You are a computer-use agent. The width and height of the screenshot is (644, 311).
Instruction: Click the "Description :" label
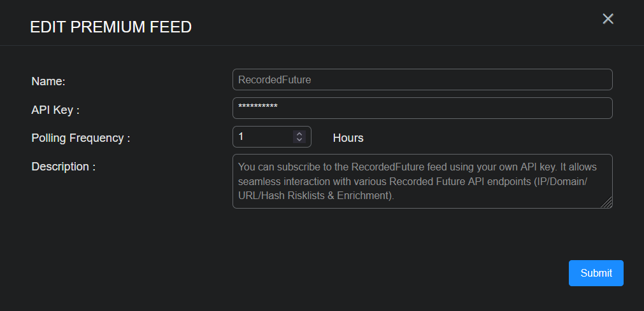63,167
